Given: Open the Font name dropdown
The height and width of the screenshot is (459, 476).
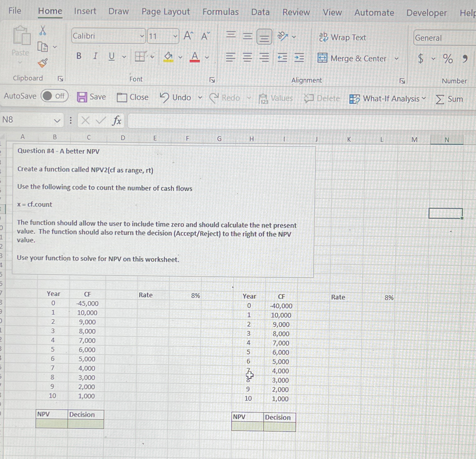Looking at the screenshot, I should (142, 36).
